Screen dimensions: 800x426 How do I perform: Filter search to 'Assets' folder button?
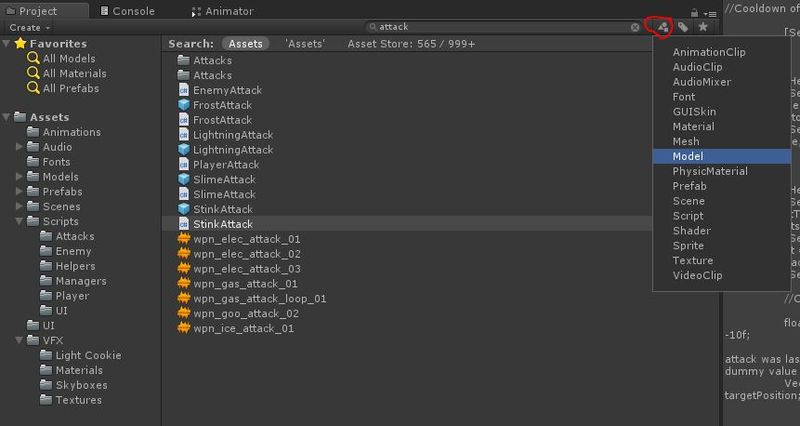pyautogui.click(x=305, y=44)
